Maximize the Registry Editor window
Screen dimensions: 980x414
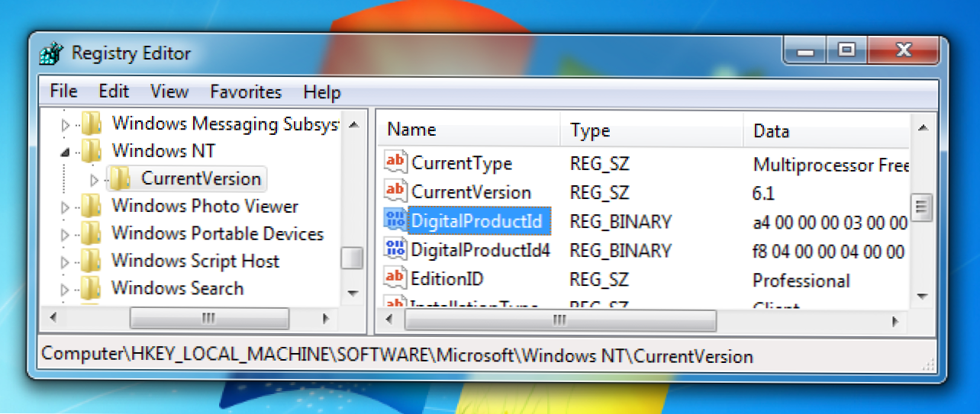click(846, 51)
